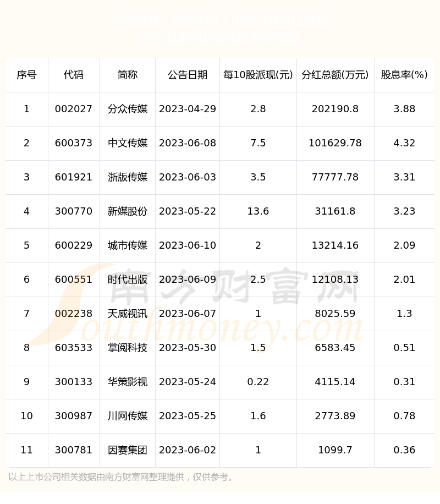Select stock code 300781
The width and height of the screenshot is (440, 504).
(x=74, y=450)
